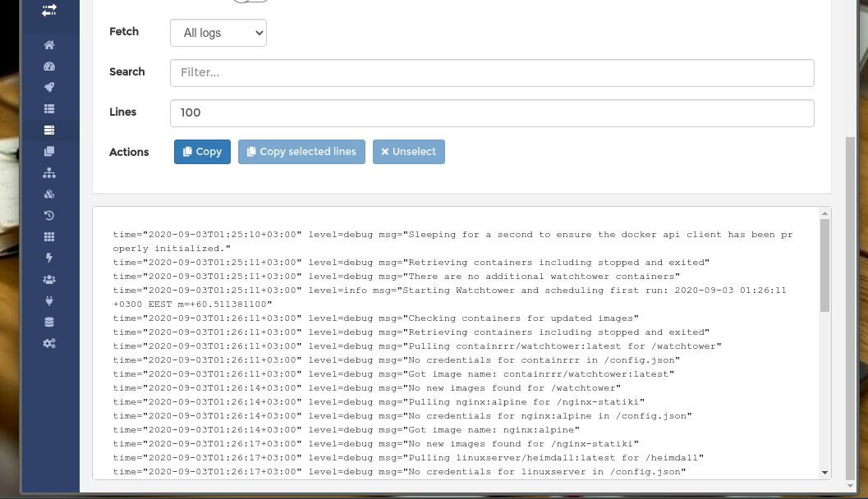Open the Home page icon
Viewport: 868px width, 499px height.
tap(49, 44)
